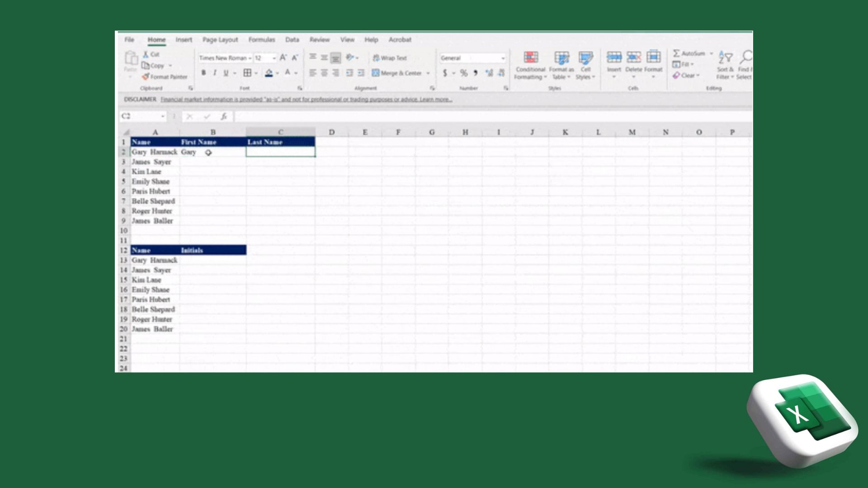Screen dimensions: 868x488
Task: Click the Insert Function fx icon
Action: pyautogui.click(x=224, y=117)
